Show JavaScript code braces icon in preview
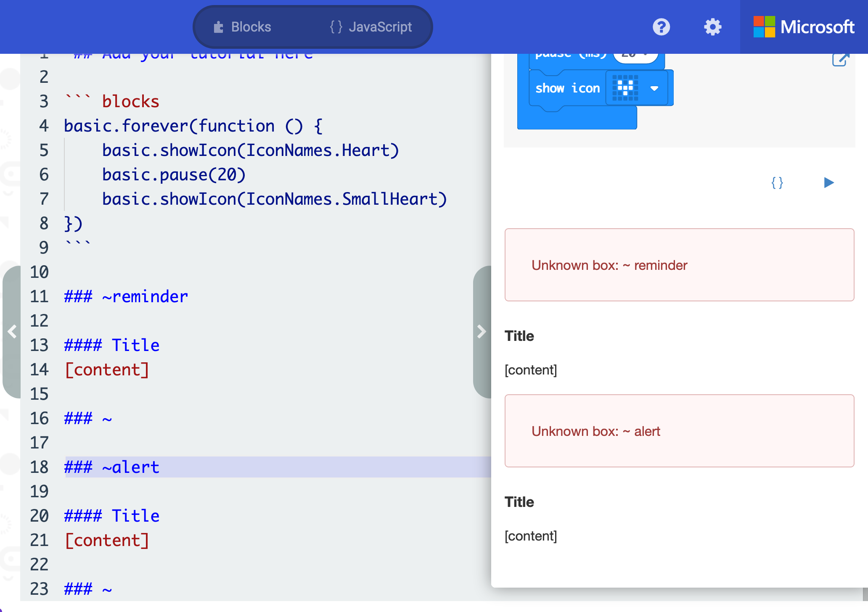 click(x=777, y=182)
